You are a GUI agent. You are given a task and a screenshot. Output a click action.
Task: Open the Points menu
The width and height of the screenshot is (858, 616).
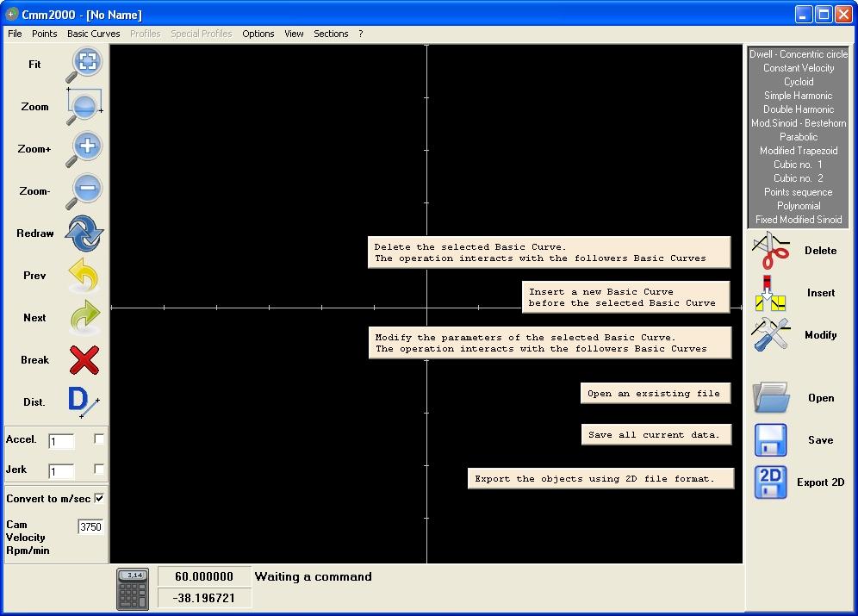pyautogui.click(x=44, y=34)
